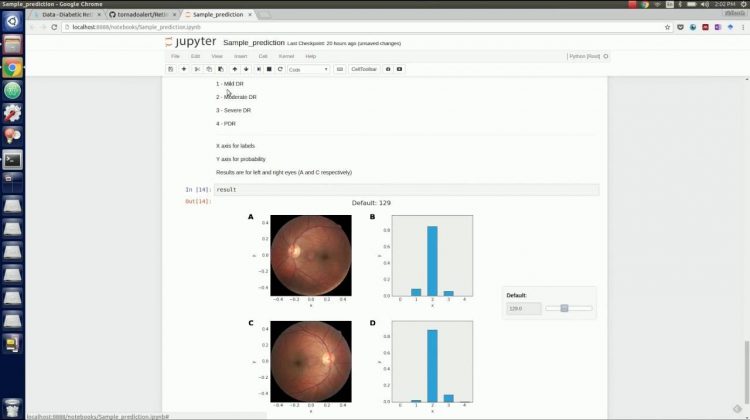Image resolution: width=750 pixels, height=420 pixels.
Task: Click the Python [Root] kernel indicator
Action: click(x=584, y=56)
